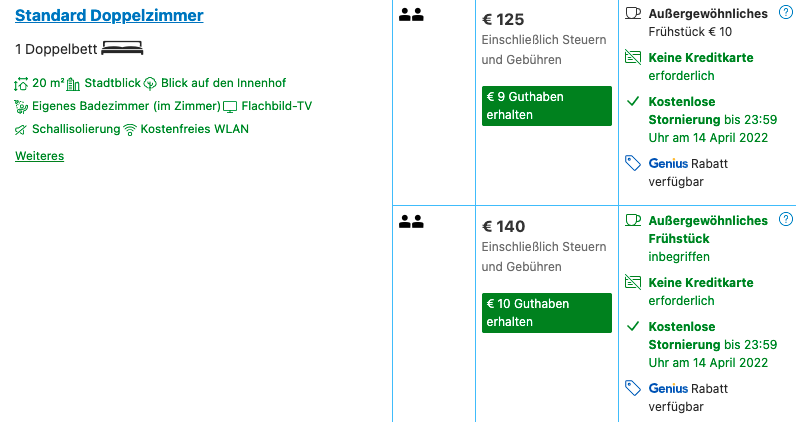Viewport: 796px width, 422px height.
Task: Click the WLAN wifi icon
Action: (130, 129)
